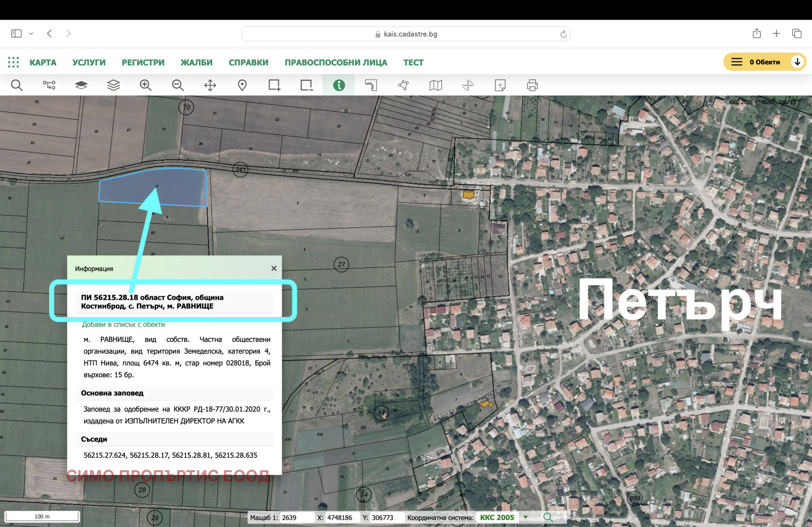The height and width of the screenshot is (527, 812).
Task: Click the X coordinate field 4748186
Action: tap(342, 517)
